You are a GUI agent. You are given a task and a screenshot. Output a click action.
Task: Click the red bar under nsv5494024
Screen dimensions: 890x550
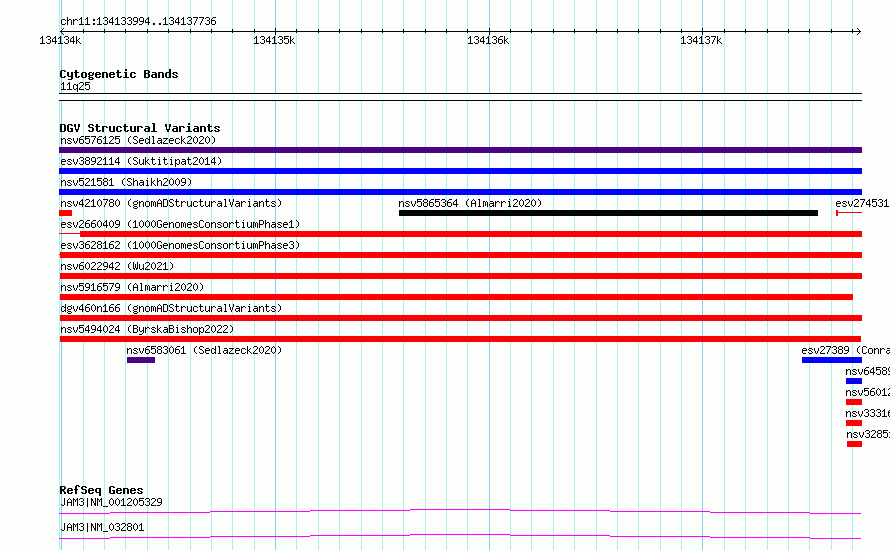[460, 339]
